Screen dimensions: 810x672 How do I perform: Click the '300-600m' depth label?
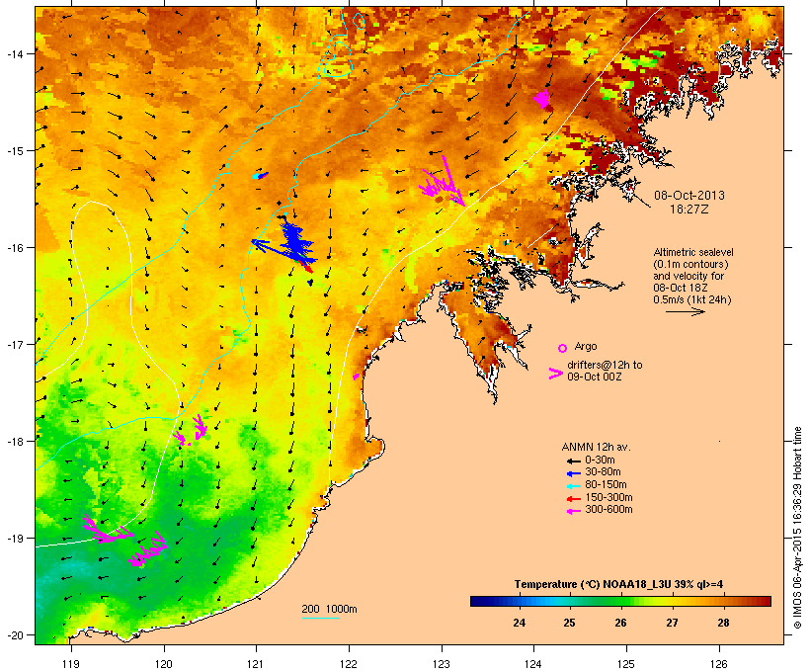coord(608,510)
